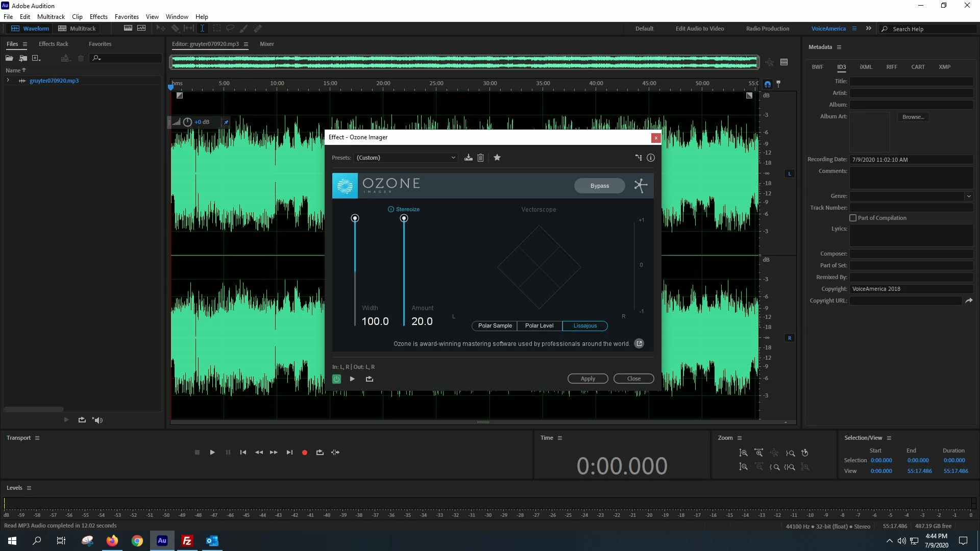Toggle loop playback in the Transport panel
The width and height of the screenshot is (980, 551).
(x=320, y=453)
